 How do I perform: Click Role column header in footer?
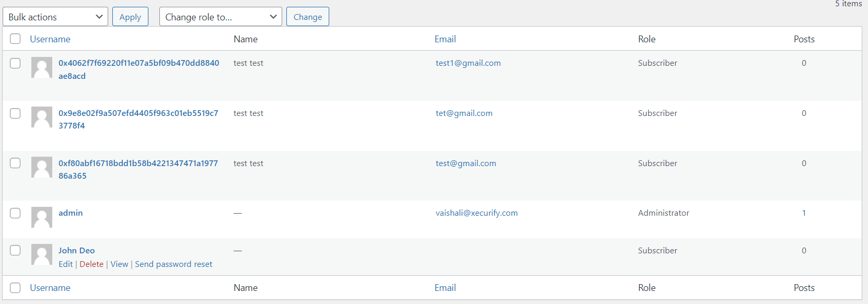click(x=647, y=288)
